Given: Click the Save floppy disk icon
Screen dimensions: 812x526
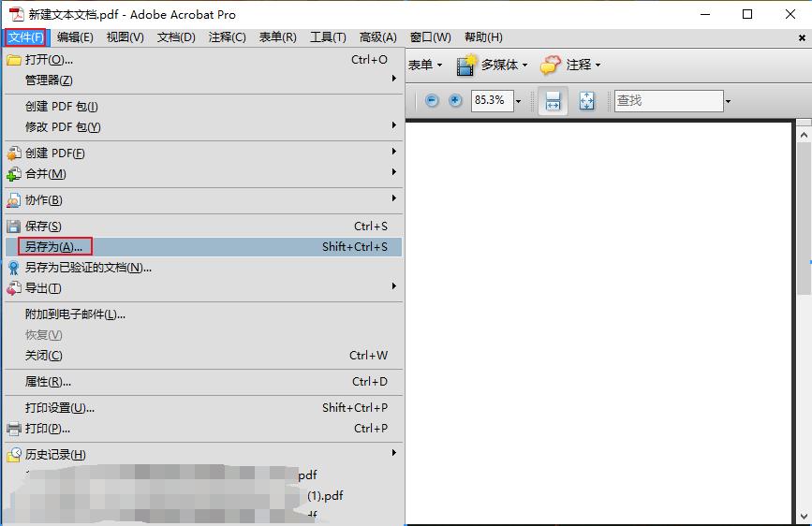Looking at the screenshot, I should click(x=14, y=226).
